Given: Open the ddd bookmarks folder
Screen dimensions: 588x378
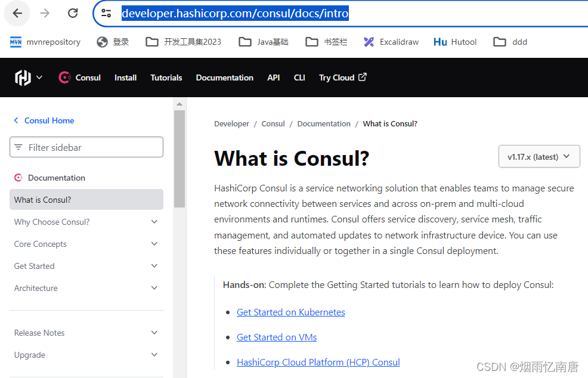Looking at the screenshot, I should click(x=510, y=42).
